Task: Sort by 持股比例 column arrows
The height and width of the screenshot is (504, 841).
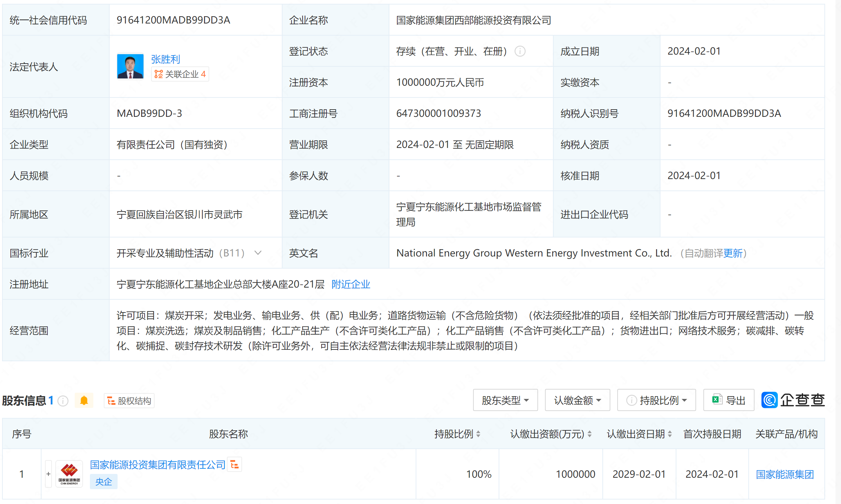Action: [x=478, y=434]
